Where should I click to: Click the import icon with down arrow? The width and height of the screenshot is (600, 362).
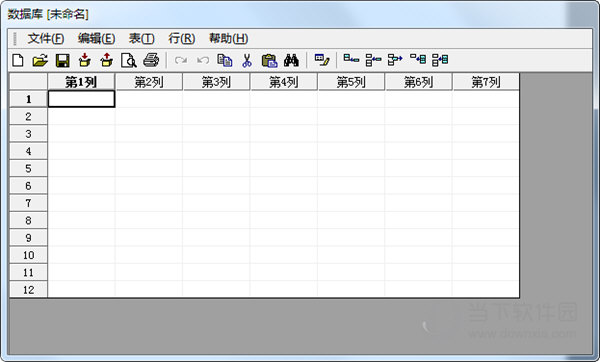point(85,60)
